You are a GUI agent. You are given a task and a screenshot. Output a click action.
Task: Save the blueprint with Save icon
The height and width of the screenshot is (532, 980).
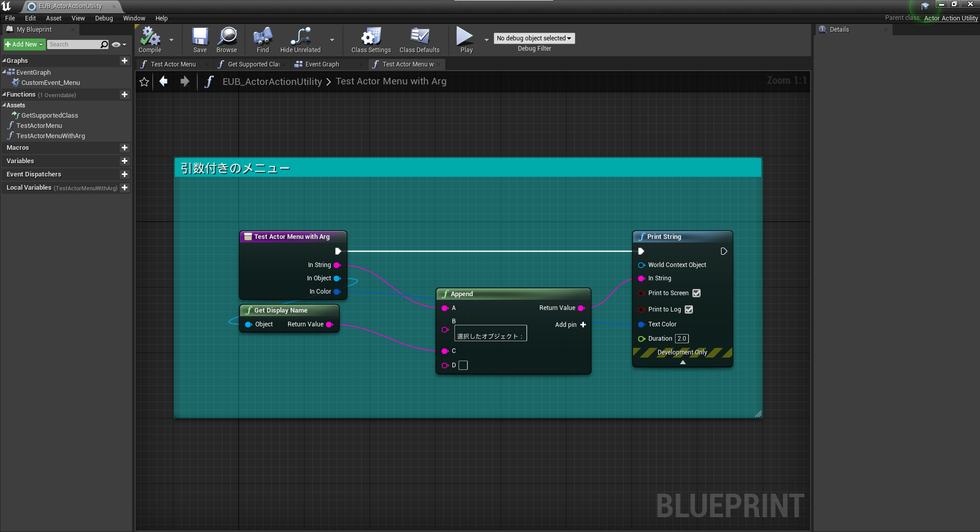(x=200, y=40)
